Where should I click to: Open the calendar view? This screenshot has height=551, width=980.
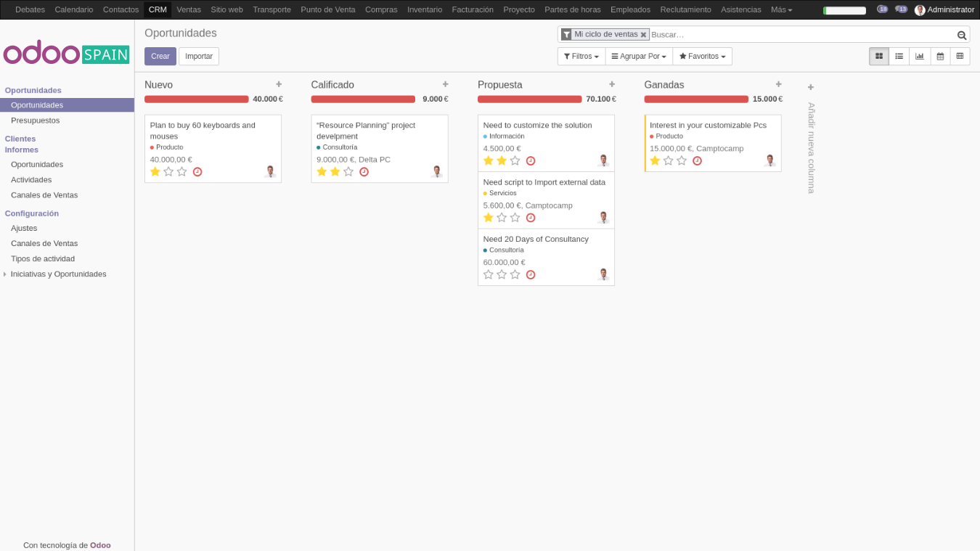click(940, 56)
